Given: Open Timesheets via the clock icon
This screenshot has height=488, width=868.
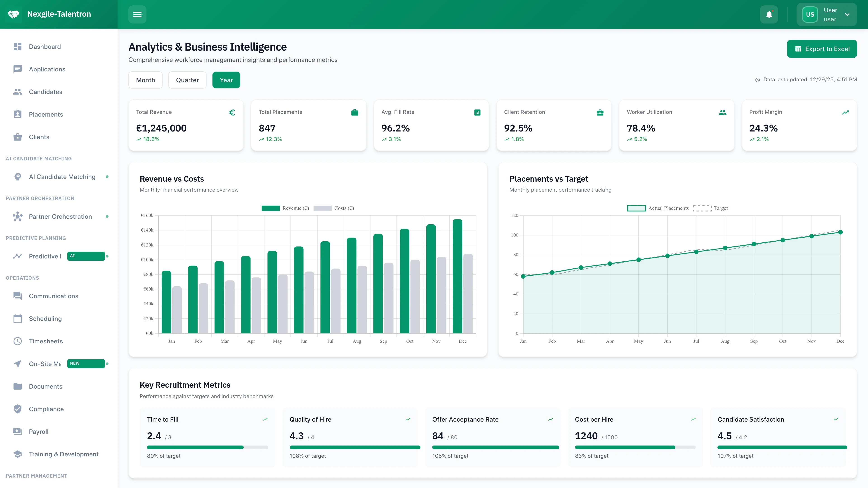Looking at the screenshot, I should tap(18, 341).
